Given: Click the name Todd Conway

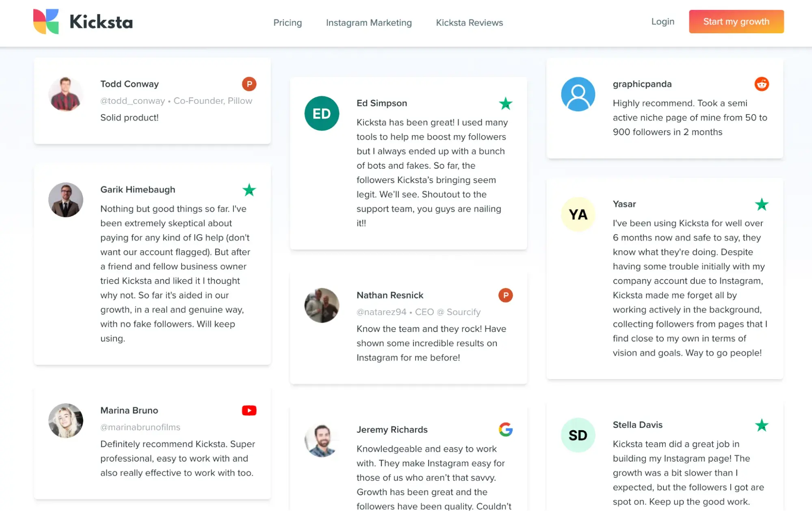Looking at the screenshot, I should [130, 84].
